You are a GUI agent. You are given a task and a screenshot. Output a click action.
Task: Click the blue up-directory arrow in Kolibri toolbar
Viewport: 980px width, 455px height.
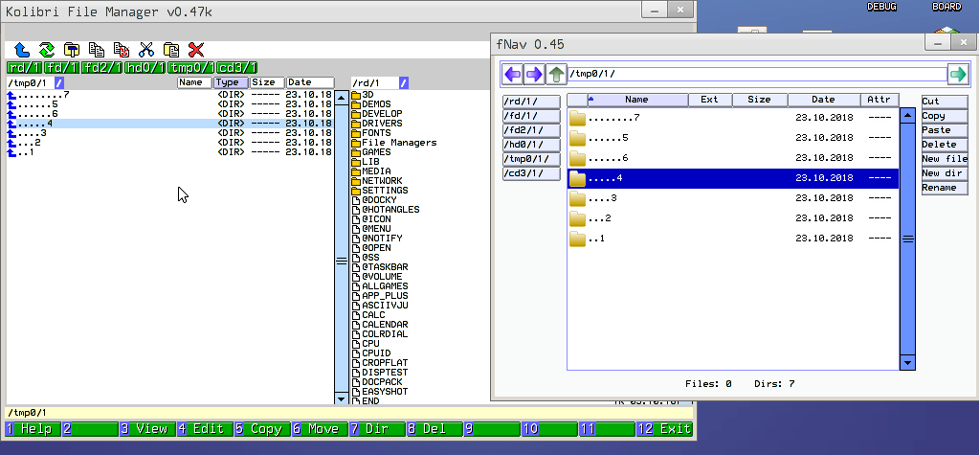click(x=21, y=50)
